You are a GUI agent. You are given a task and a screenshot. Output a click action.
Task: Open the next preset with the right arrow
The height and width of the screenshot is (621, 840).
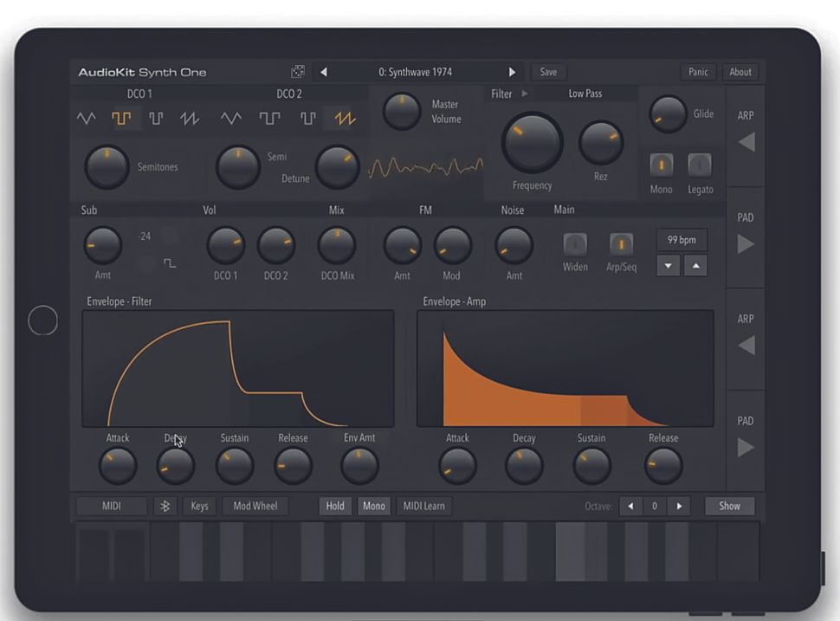point(513,72)
